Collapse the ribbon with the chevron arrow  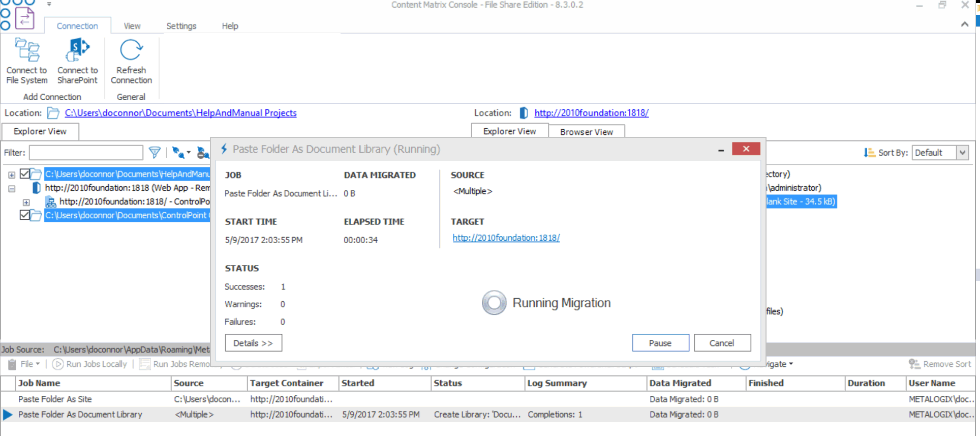tap(965, 24)
